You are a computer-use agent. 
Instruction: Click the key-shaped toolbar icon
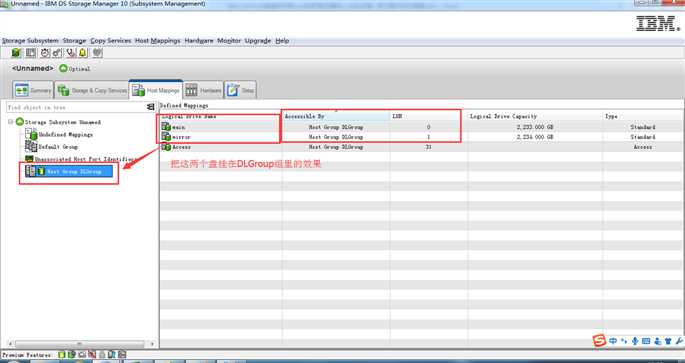click(57, 53)
